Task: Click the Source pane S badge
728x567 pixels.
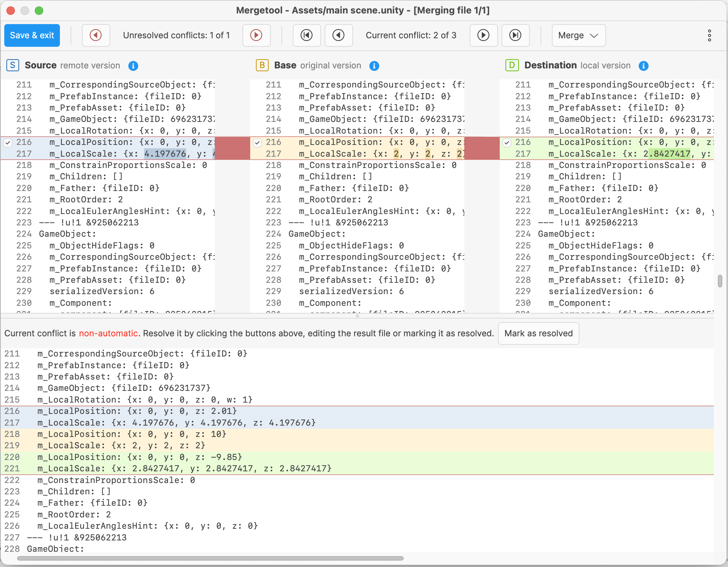Action: point(13,66)
